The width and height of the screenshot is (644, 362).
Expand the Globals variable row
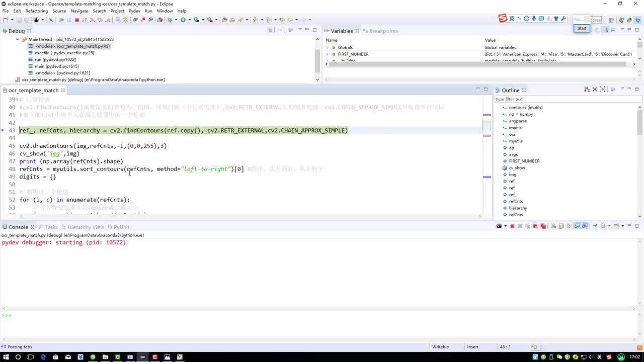click(327, 47)
